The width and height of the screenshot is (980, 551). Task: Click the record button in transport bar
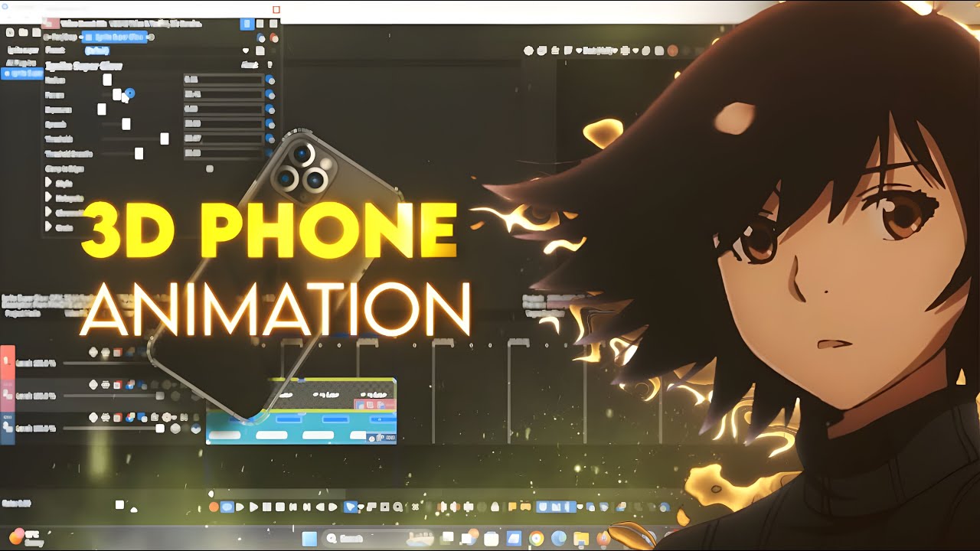coord(214,507)
